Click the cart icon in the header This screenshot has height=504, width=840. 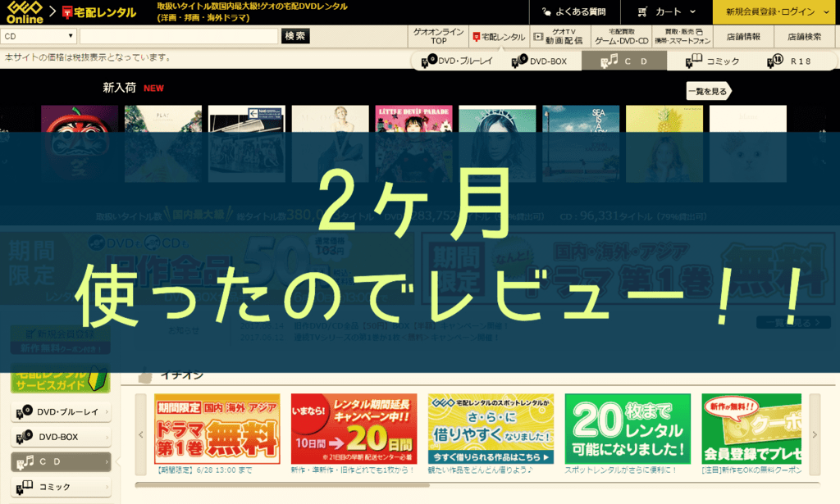point(642,11)
